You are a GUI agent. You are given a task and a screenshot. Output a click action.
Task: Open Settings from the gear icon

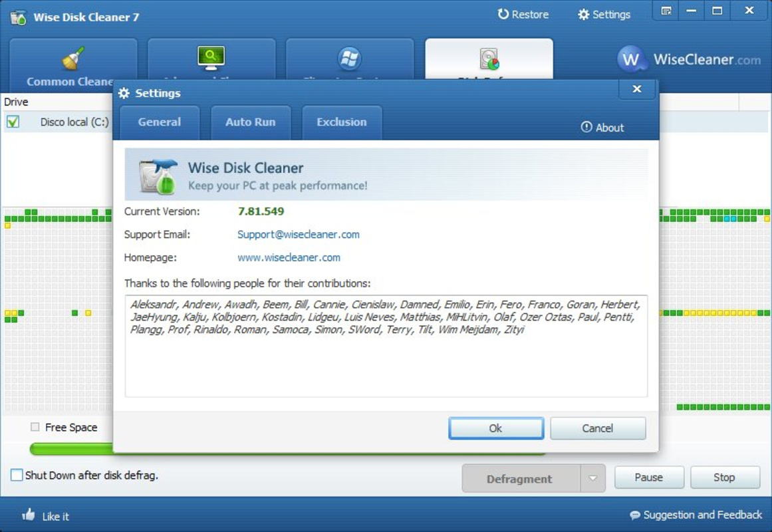click(x=583, y=14)
